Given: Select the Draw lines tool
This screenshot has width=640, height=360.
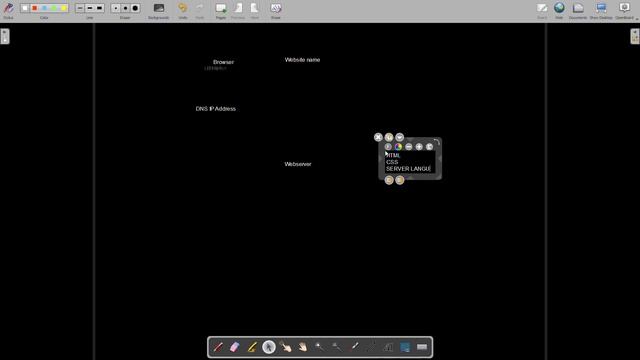Looking at the screenshot, I should click(x=371, y=347).
